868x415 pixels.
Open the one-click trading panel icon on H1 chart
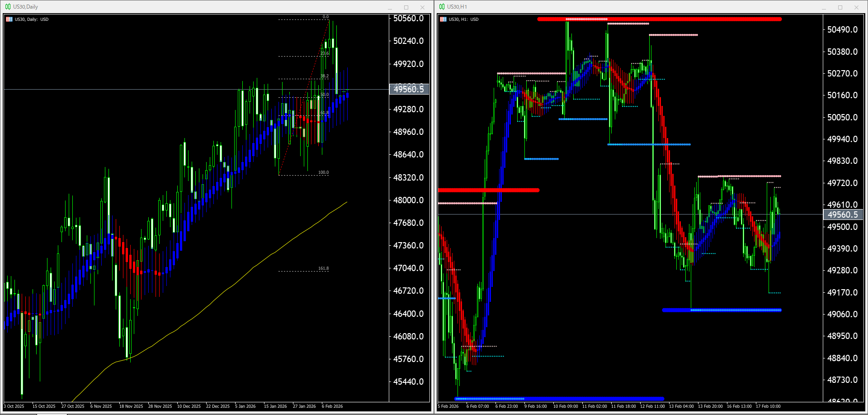pos(443,19)
